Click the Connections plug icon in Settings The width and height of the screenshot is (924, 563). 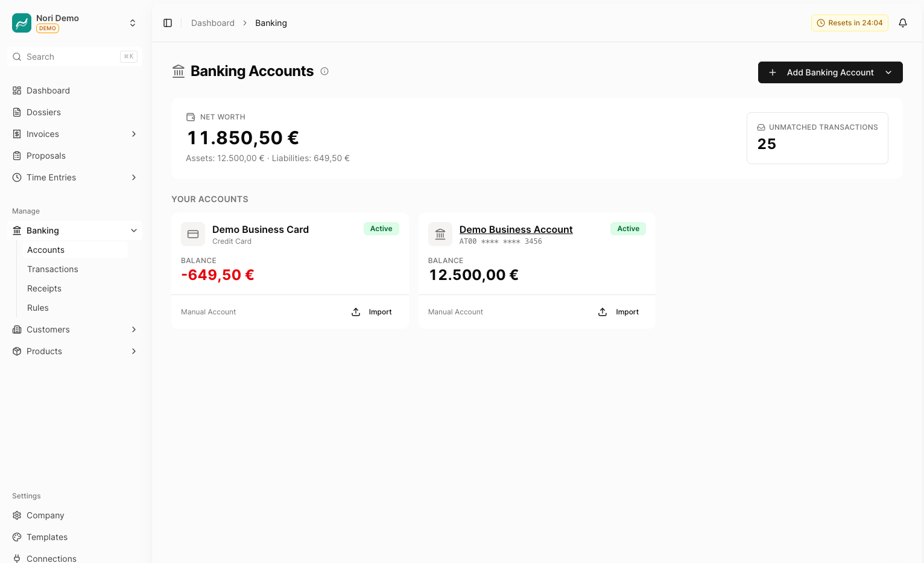[17, 559]
